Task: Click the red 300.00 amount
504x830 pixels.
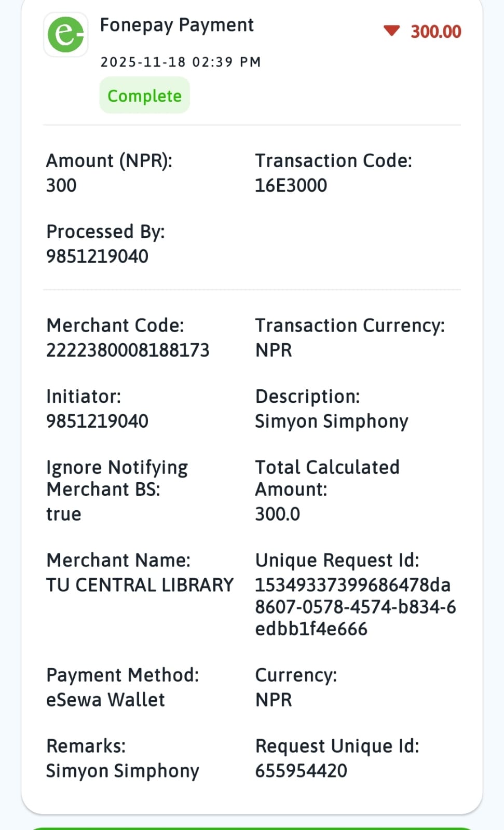Action: 435,32
